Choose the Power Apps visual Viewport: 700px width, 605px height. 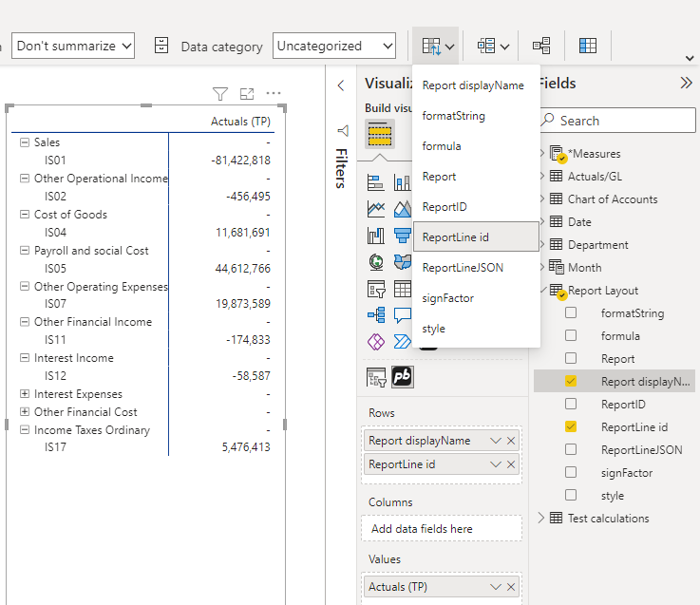click(376, 342)
